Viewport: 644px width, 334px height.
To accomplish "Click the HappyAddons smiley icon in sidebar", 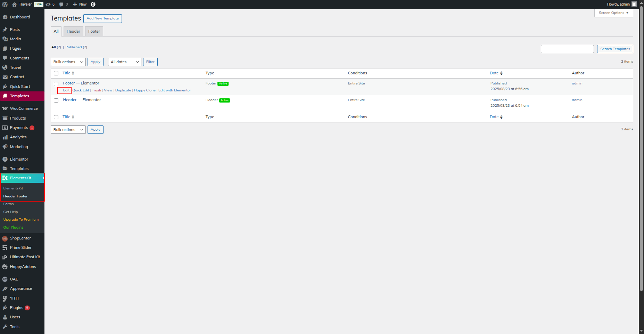I will tap(5, 267).
